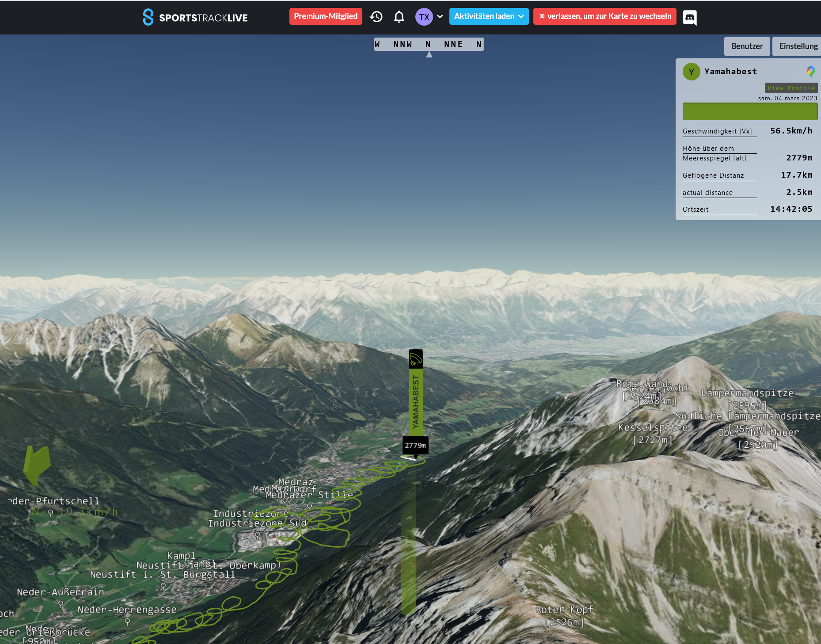Screen dimensions: 821x644
Task: Click the 2779m altitude label on the track
Action: [415, 446]
